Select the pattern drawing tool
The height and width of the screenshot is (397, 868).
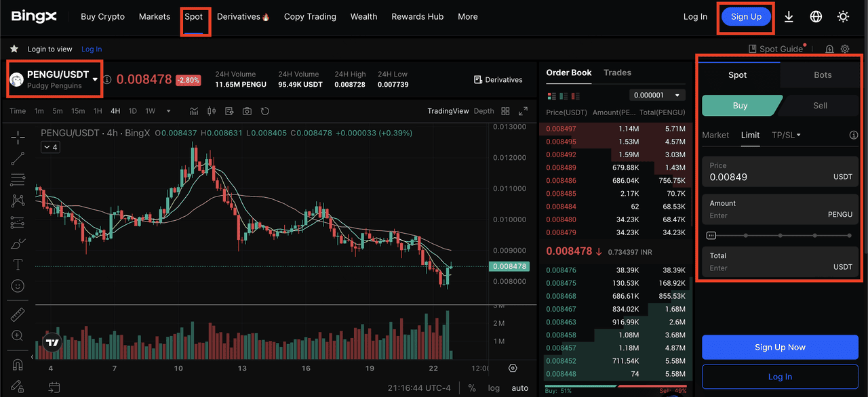pyautogui.click(x=18, y=201)
